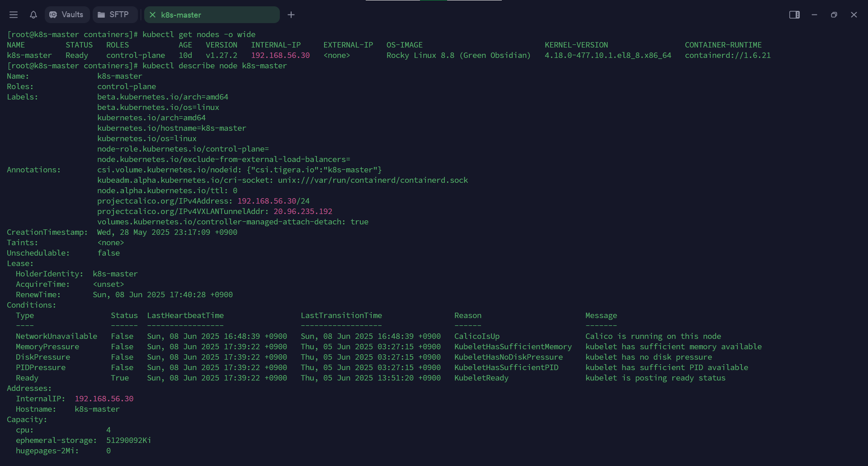Viewport: 868px width, 466px height.
Task: Click the CreationTimestamp date value
Action: pyautogui.click(x=167, y=232)
